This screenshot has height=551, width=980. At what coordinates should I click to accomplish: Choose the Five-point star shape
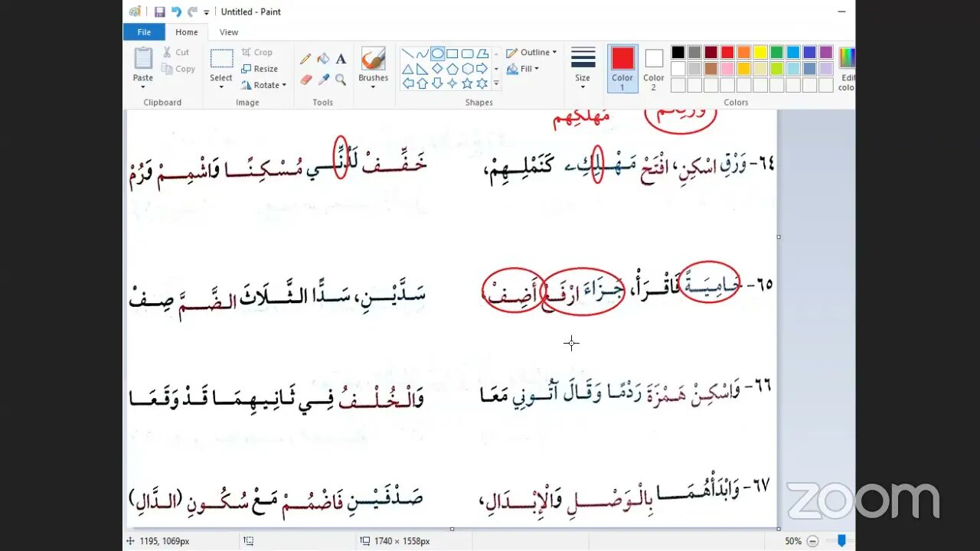pos(467,83)
